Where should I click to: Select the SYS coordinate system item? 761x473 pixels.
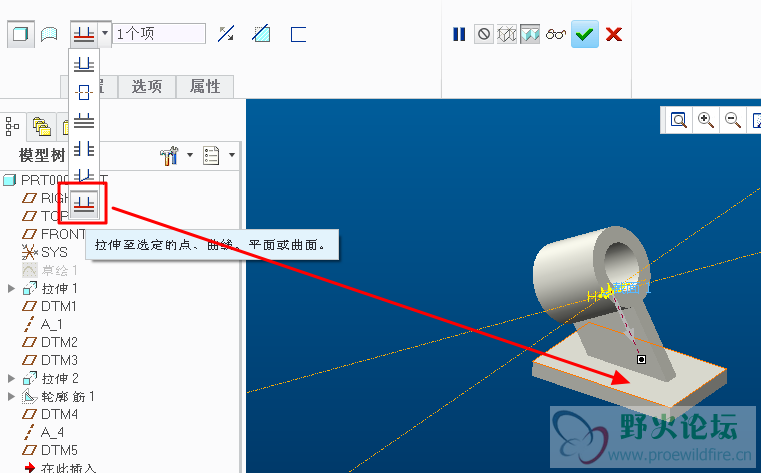(x=45, y=252)
